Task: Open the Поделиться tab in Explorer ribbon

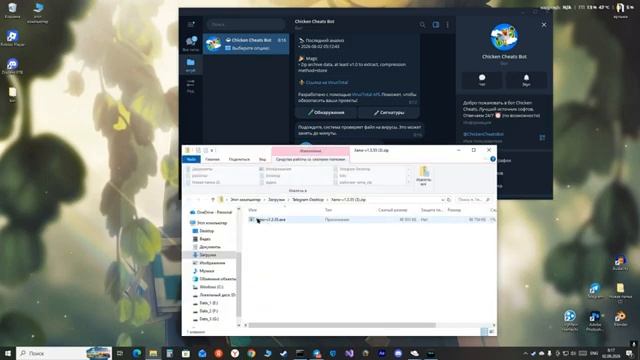Action: pyautogui.click(x=239, y=159)
